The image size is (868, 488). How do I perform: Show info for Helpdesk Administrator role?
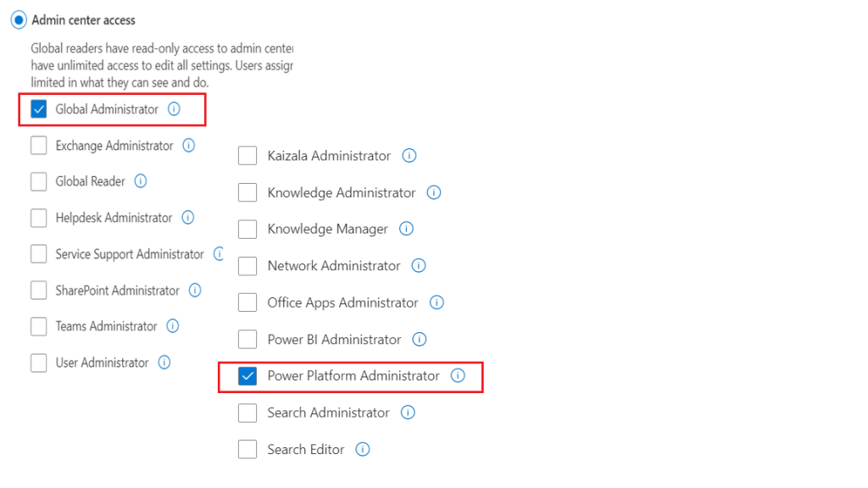(x=188, y=218)
